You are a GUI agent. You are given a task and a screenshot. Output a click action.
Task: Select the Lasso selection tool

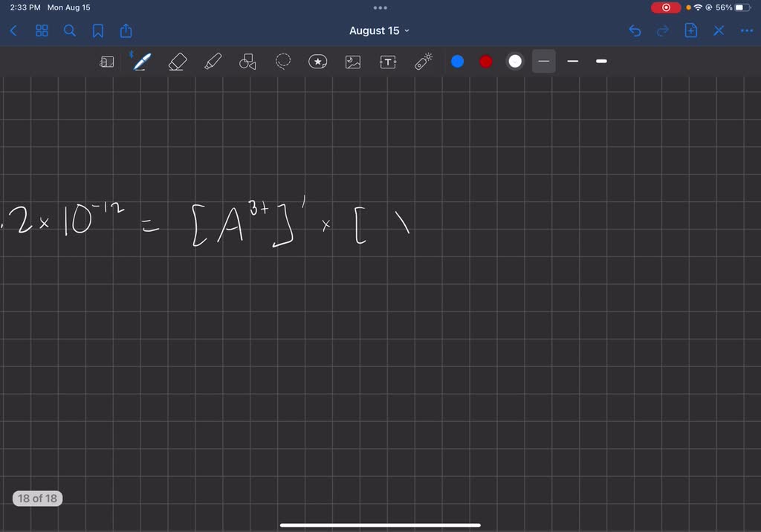(x=282, y=62)
